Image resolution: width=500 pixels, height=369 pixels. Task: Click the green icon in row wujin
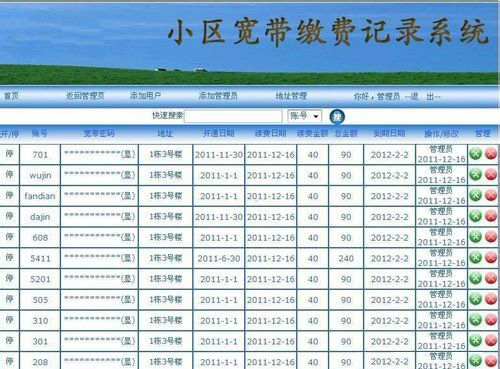click(475, 174)
